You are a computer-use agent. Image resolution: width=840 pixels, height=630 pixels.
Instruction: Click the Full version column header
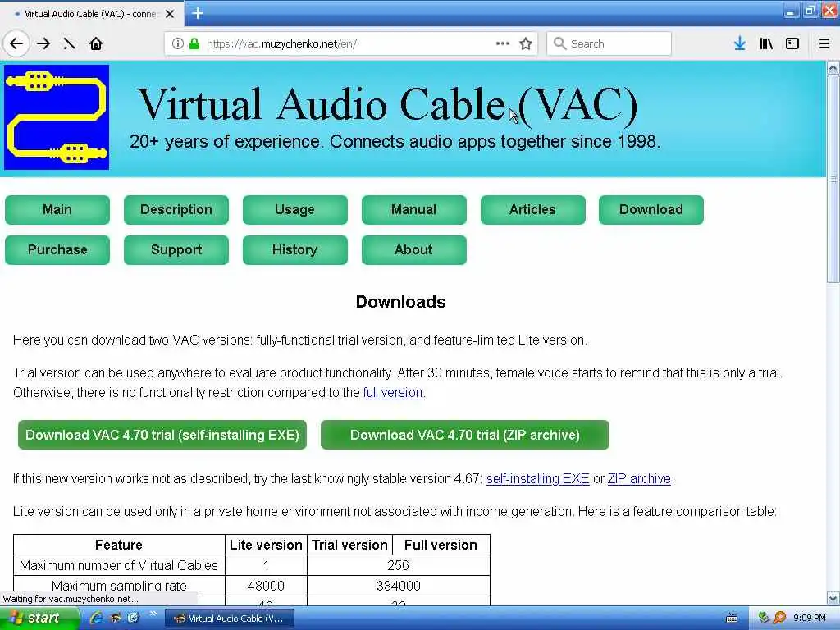coord(441,545)
